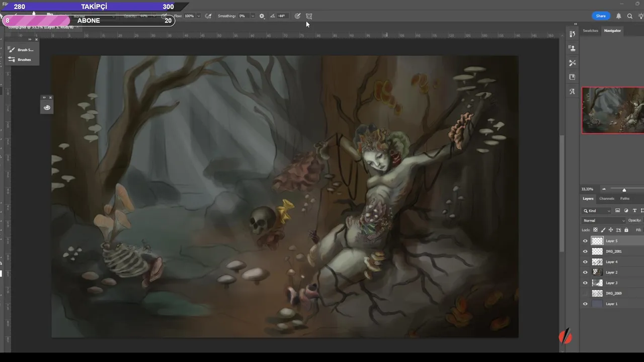The height and width of the screenshot is (362, 644).
Task: Open the Tool Presets panel icon
Action: point(572,63)
